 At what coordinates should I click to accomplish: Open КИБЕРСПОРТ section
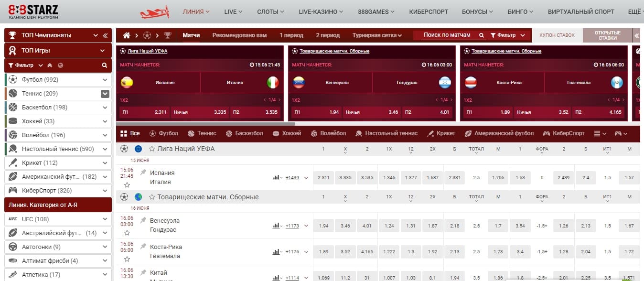click(x=429, y=11)
